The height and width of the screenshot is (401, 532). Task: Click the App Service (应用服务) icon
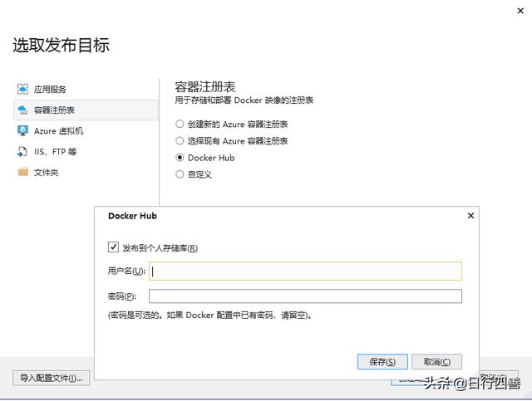point(22,89)
